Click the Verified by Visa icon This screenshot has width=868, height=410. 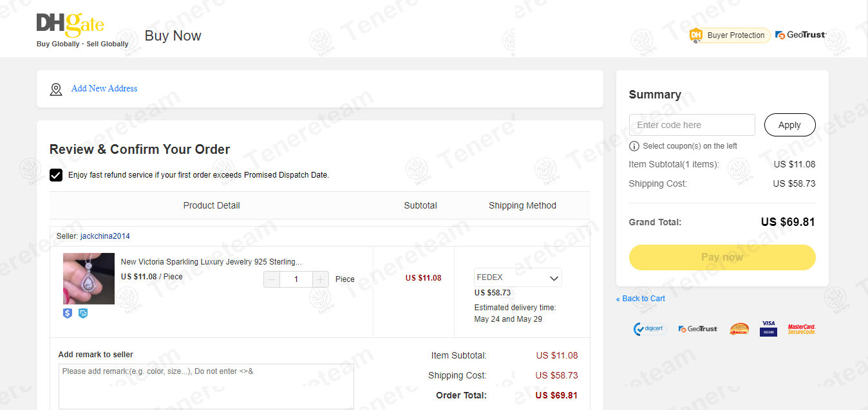tap(768, 328)
